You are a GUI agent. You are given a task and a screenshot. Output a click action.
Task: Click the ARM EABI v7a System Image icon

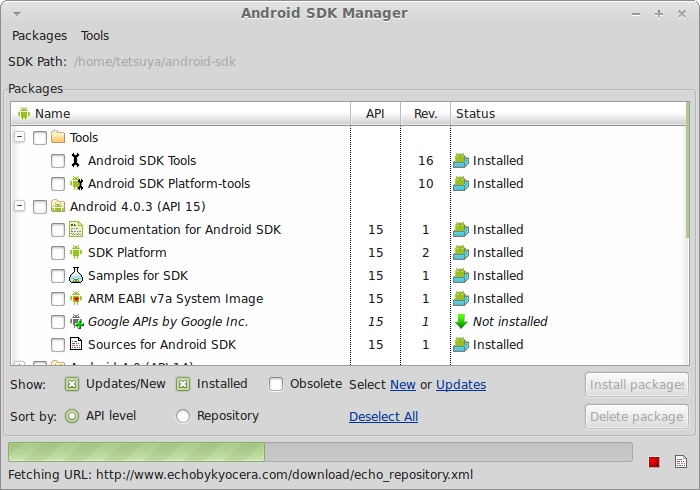(76, 298)
